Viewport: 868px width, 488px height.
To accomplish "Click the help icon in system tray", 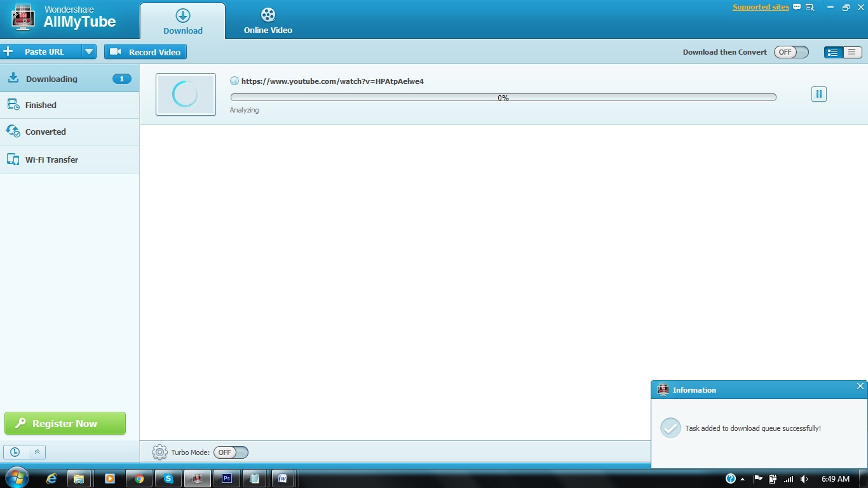I will (x=731, y=478).
